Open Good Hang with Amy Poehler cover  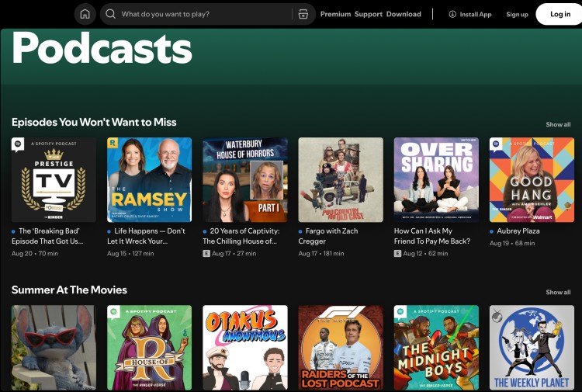pos(532,180)
